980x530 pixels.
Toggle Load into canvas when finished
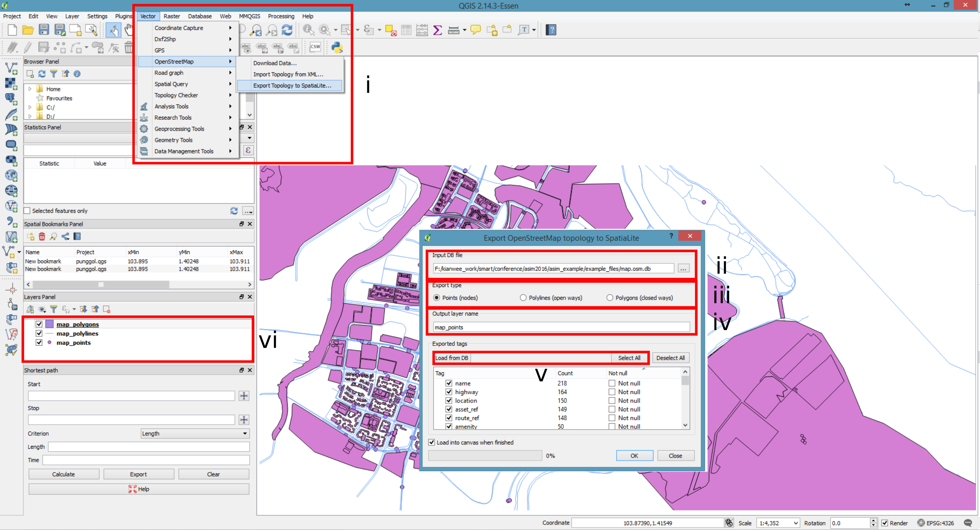click(x=431, y=442)
